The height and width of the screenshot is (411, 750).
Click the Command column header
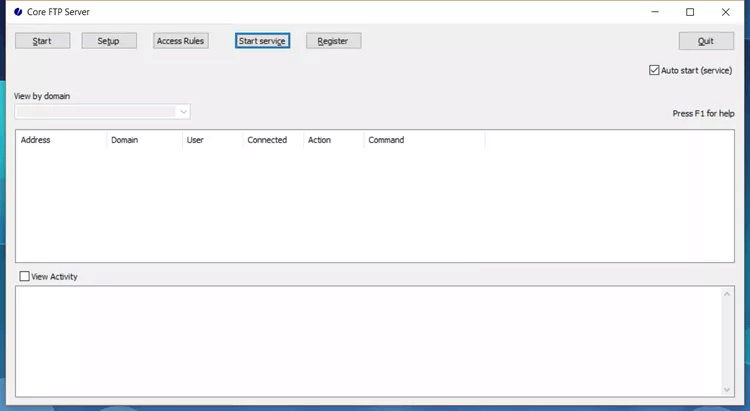[423, 140]
